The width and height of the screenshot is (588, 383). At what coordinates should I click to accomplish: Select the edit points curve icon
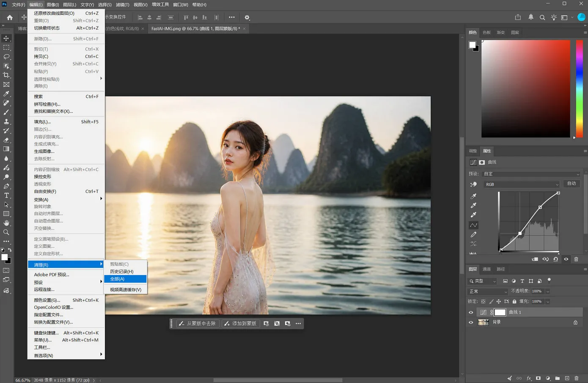click(474, 225)
